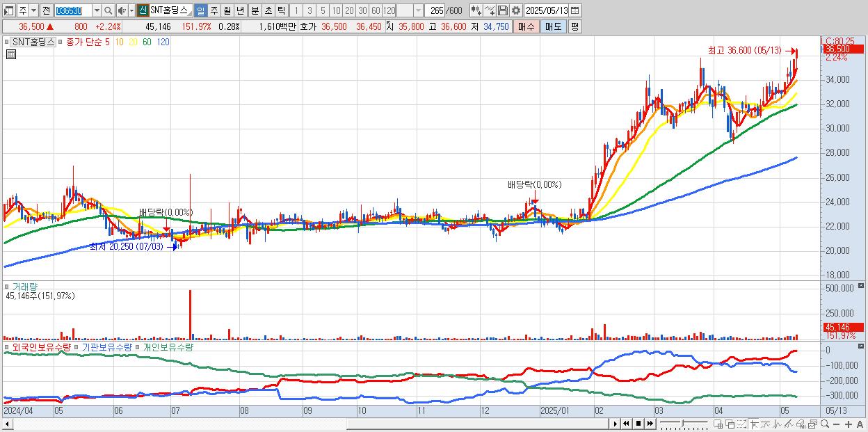868x432 pixels.
Task: Click the SNT홀딩스 stock name field in the toolbar
Action: click(170, 10)
